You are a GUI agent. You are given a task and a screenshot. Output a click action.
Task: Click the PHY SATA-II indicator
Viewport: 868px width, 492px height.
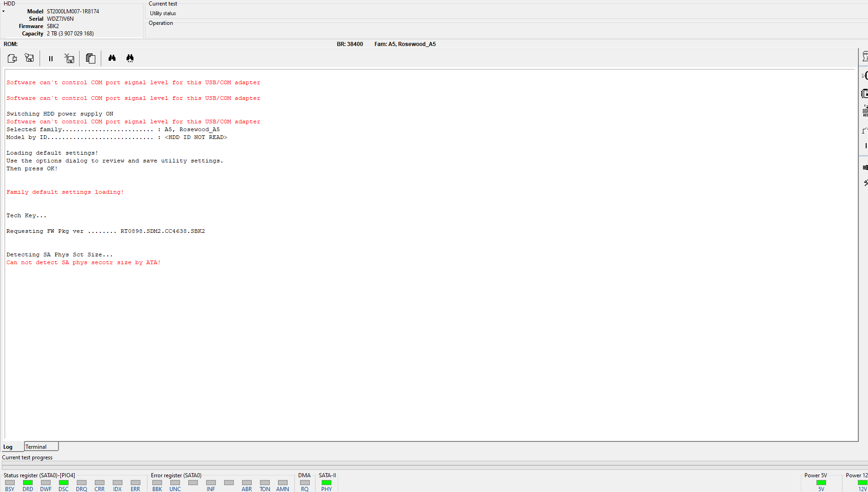326,483
